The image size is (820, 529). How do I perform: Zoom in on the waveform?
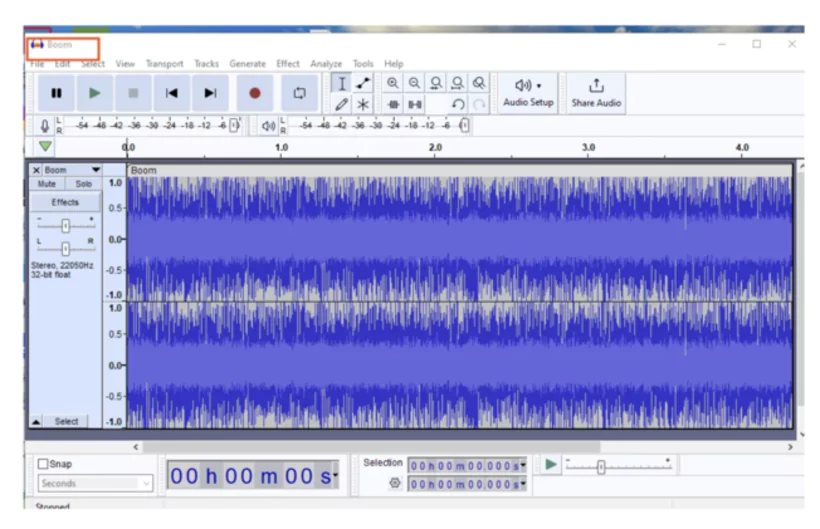(393, 83)
